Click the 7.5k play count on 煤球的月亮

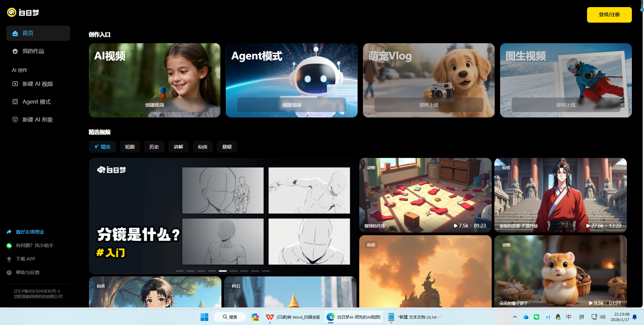461,226
